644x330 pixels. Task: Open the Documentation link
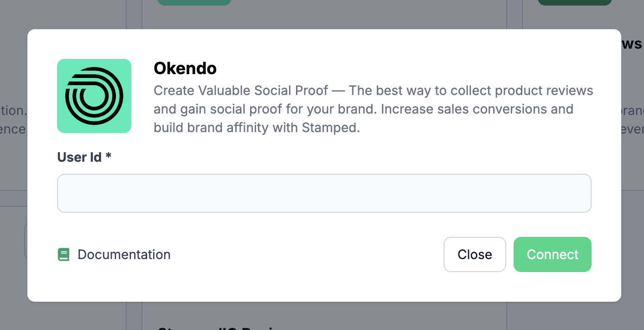click(124, 254)
